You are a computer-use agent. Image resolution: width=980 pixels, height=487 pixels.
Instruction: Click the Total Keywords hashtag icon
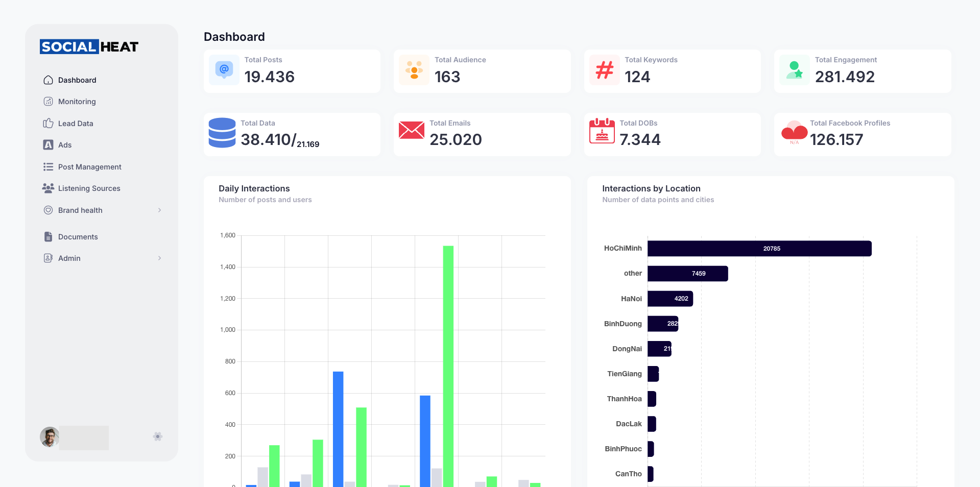604,69
